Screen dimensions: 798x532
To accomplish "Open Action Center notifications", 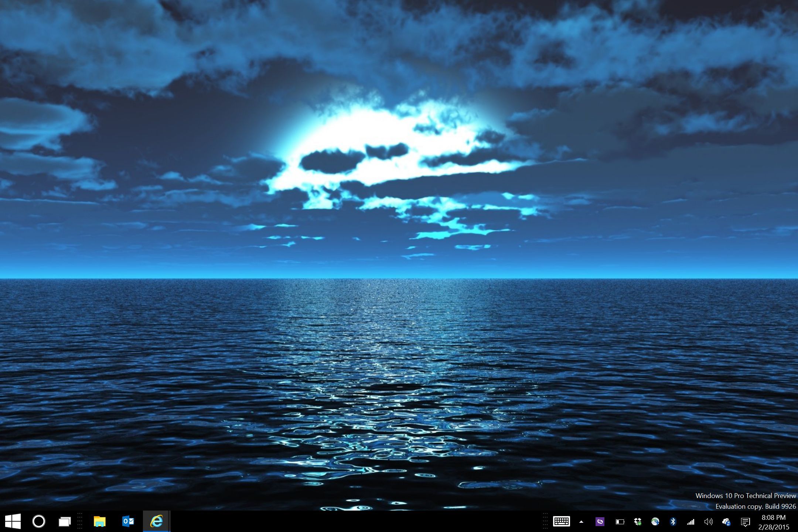I will point(746,522).
